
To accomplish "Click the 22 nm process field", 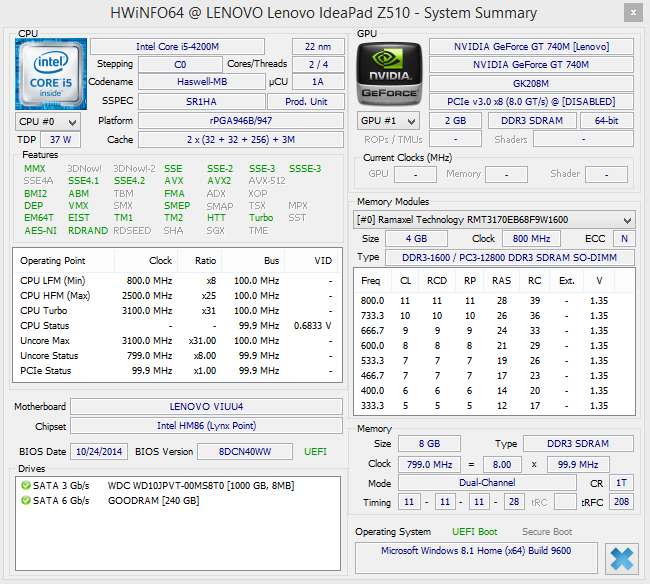I will click(318, 46).
